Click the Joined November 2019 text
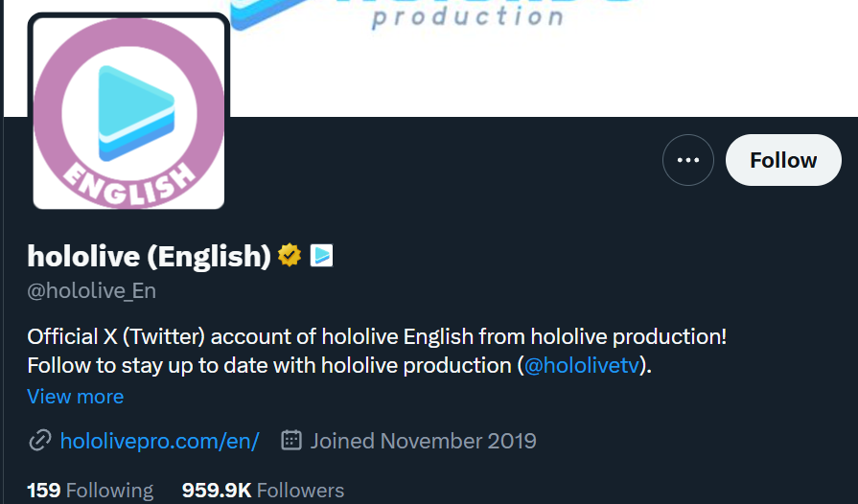This screenshot has height=504, width=858. tap(423, 441)
